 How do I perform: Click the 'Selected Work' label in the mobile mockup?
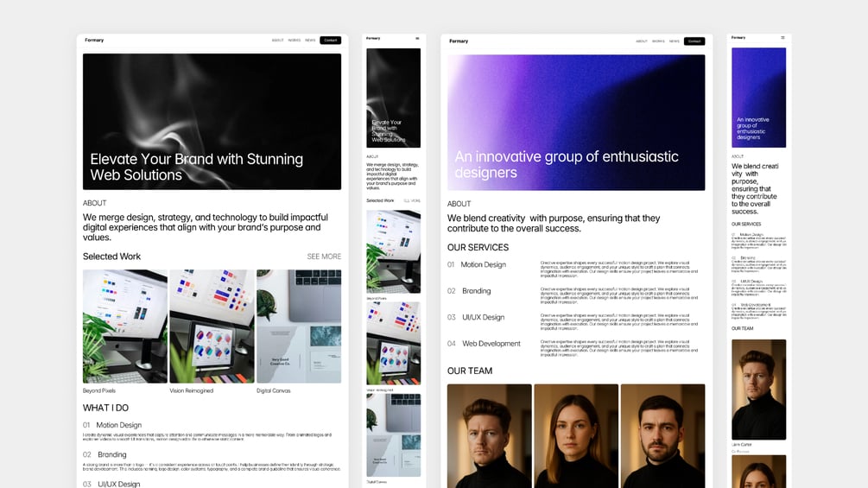pyautogui.click(x=380, y=200)
